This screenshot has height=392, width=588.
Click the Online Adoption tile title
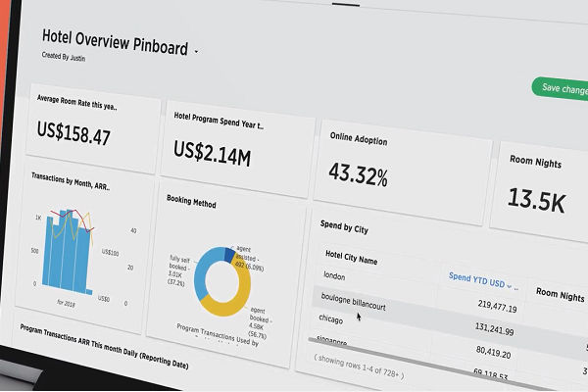(x=359, y=139)
